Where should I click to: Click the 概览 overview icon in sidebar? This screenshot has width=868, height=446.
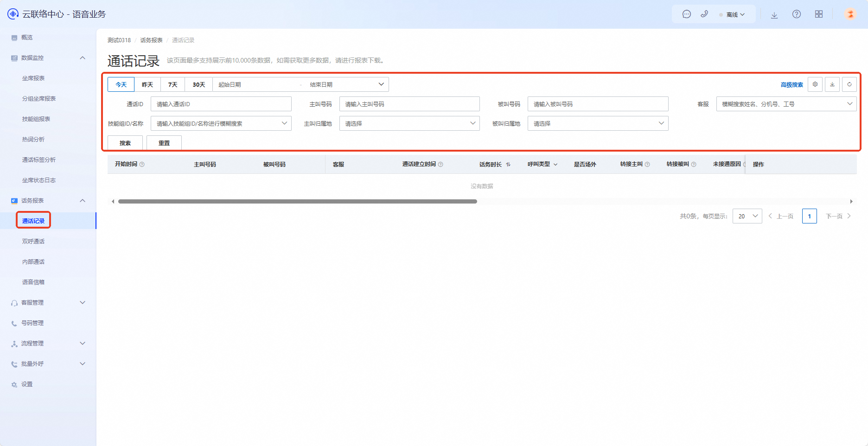click(x=14, y=38)
